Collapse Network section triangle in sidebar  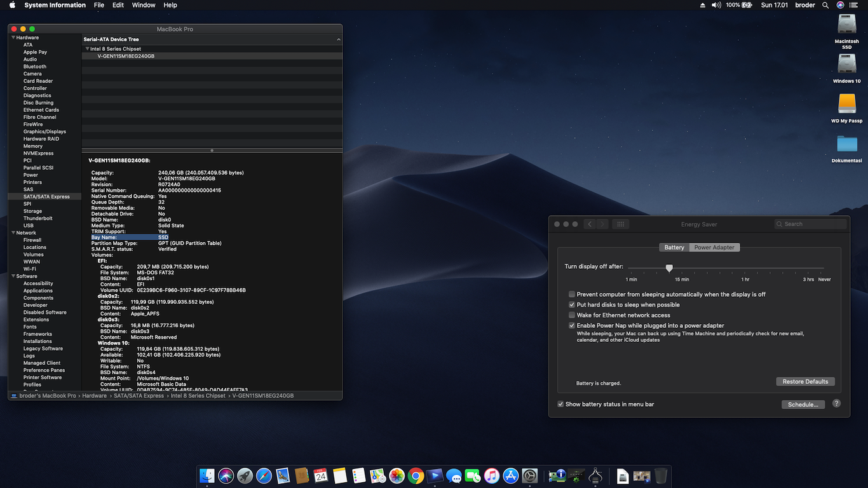point(13,233)
